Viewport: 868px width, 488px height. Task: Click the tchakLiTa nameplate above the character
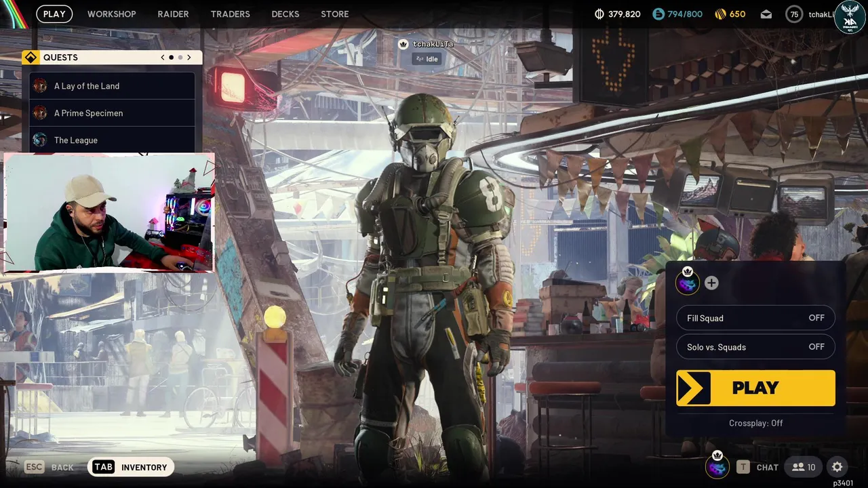coord(433,44)
